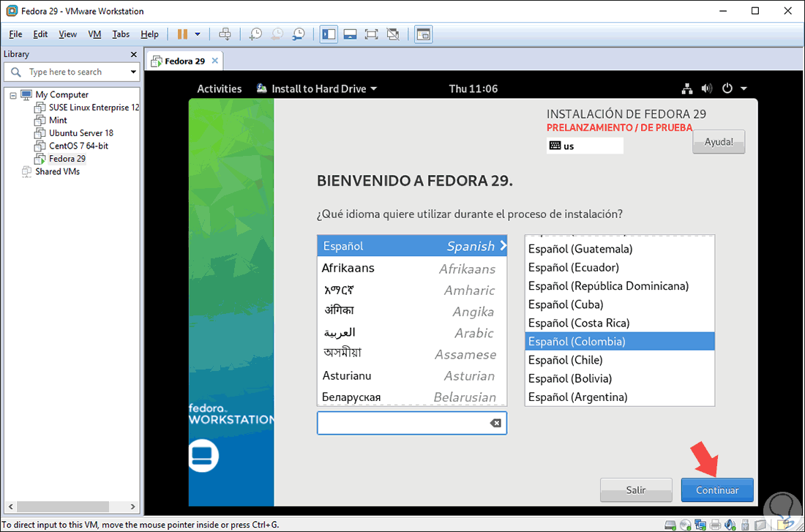Send Ctrl+Alt+Del to the virtual machine
Image resolution: width=805 pixels, height=532 pixels.
[x=225, y=34]
